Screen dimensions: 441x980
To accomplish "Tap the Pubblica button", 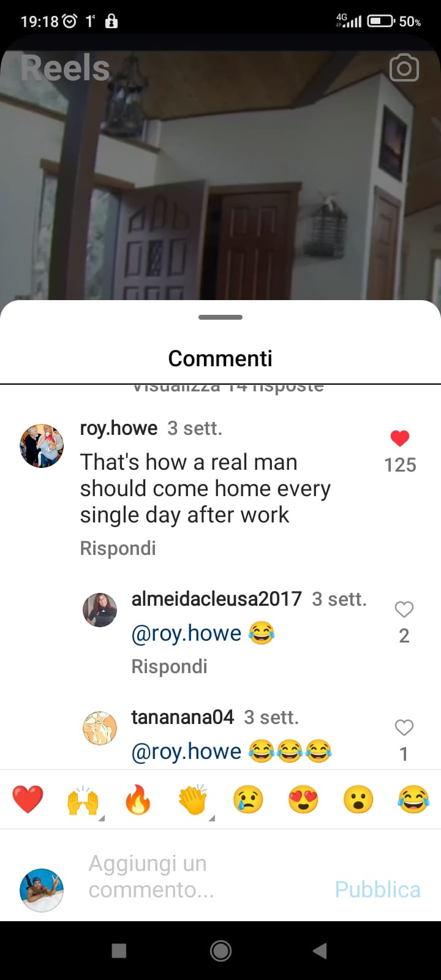I will pos(377,889).
